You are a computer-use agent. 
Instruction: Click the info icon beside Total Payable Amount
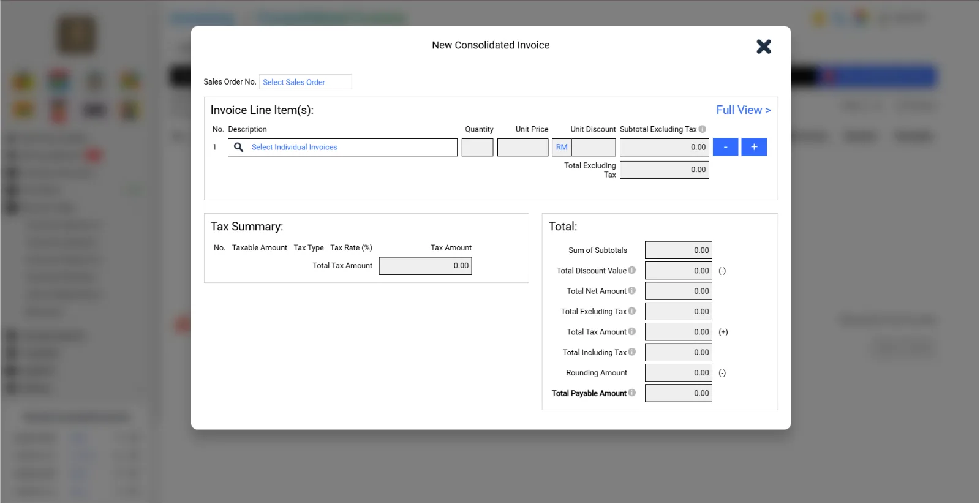(x=632, y=393)
